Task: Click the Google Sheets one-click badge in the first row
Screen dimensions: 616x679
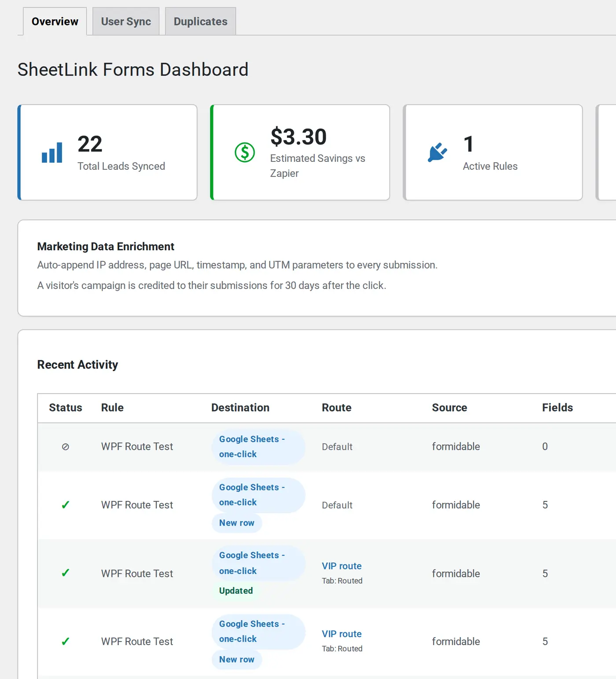Action: click(258, 447)
